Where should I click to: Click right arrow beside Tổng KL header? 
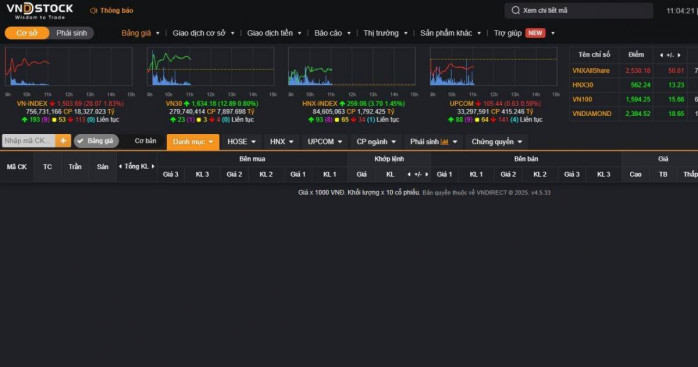(153, 167)
